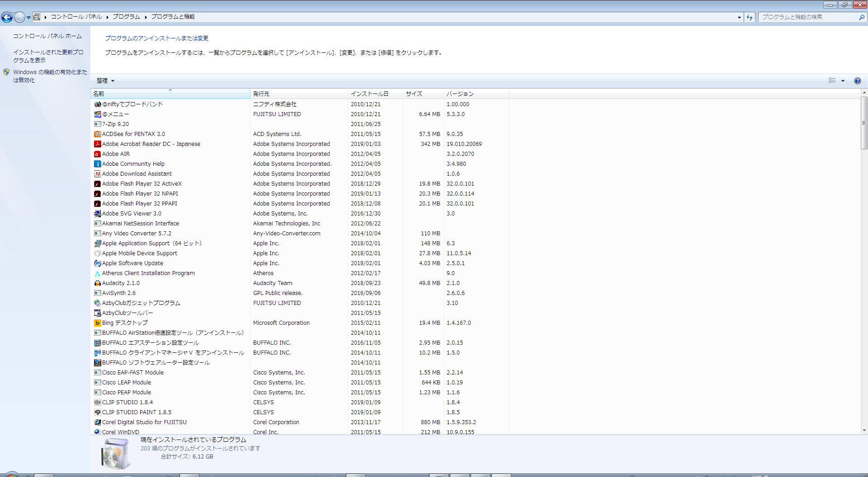Select the Cisco LEAP Module entry
This screenshot has height=477, width=868.
[x=300, y=383]
